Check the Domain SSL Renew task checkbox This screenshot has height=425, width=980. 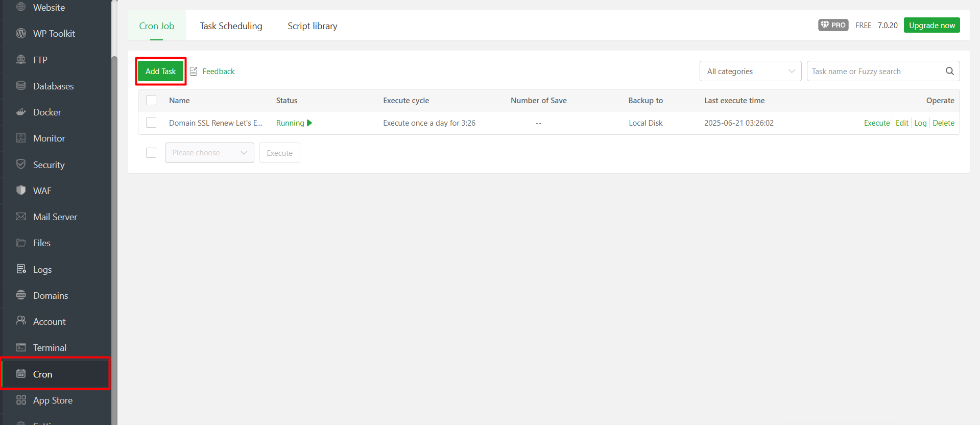pyautogui.click(x=151, y=123)
